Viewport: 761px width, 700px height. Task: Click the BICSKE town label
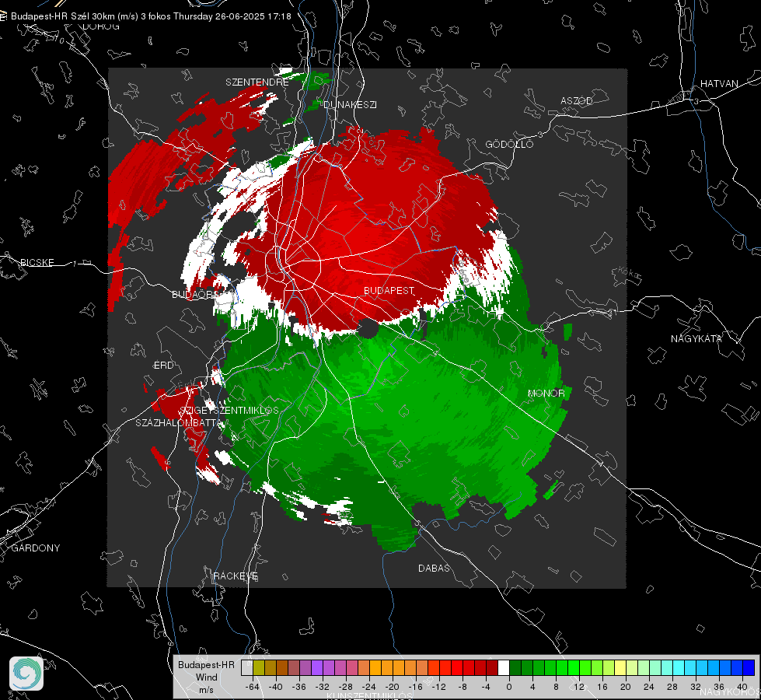37,263
